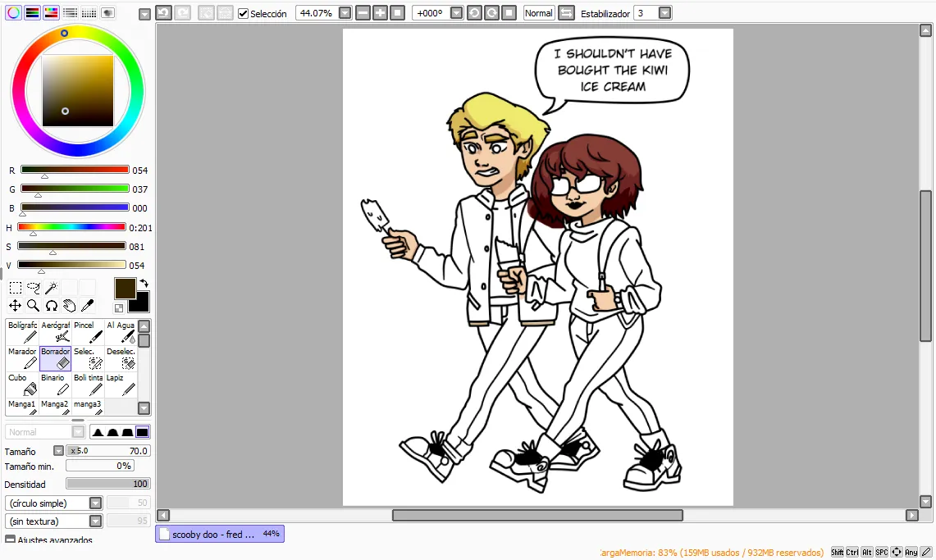Select the Pincel brush tool
The width and height of the screenshot is (936, 560).
pos(88,332)
